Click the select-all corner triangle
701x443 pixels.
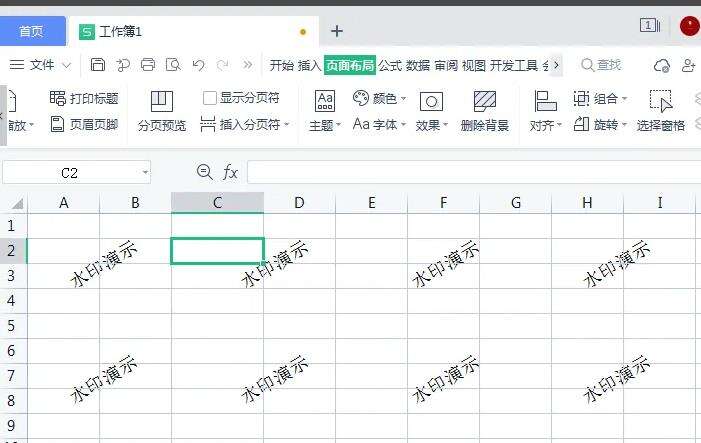point(17,204)
